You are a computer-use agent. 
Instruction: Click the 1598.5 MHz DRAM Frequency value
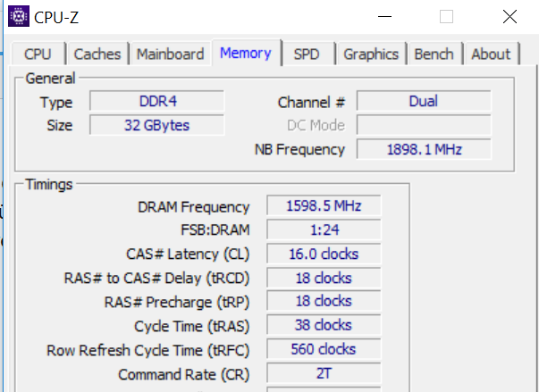(x=324, y=205)
